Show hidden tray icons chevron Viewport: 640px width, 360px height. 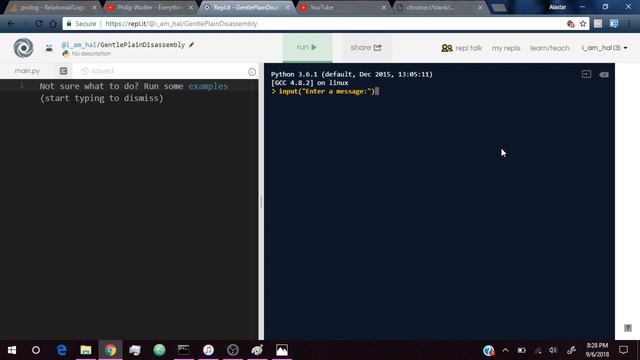[x=505, y=350]
